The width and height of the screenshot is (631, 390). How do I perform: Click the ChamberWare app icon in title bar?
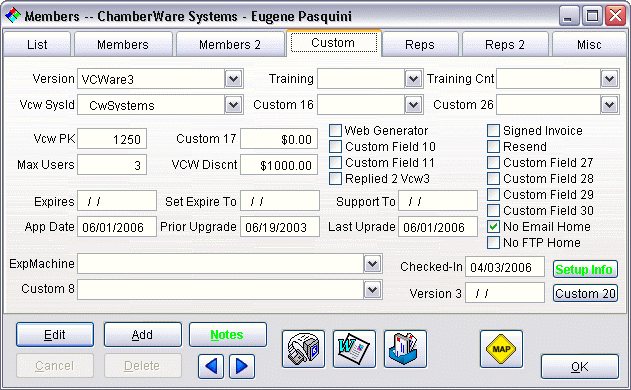click(x=12, y=16)
